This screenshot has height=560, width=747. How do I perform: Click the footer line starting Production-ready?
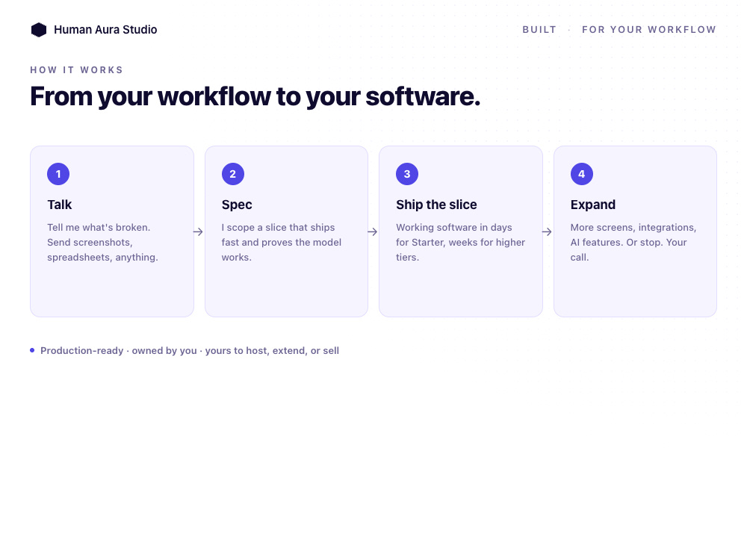coord(190,351)
